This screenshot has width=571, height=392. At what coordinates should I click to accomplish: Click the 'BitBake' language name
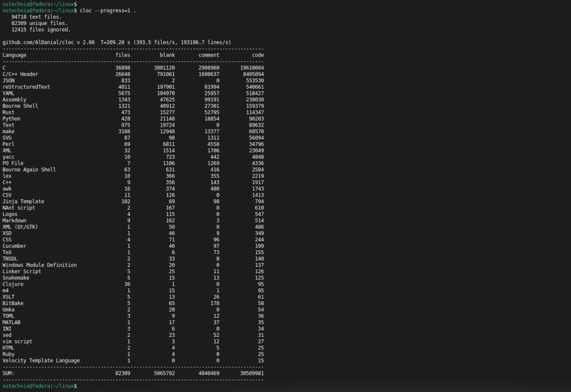click(13, 303)
